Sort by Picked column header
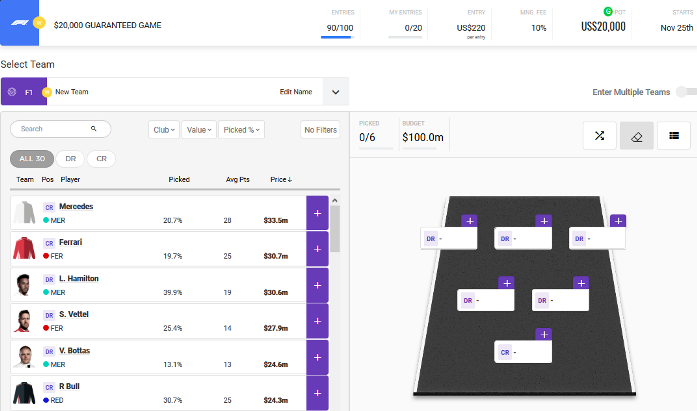 (x=179, y=180)
